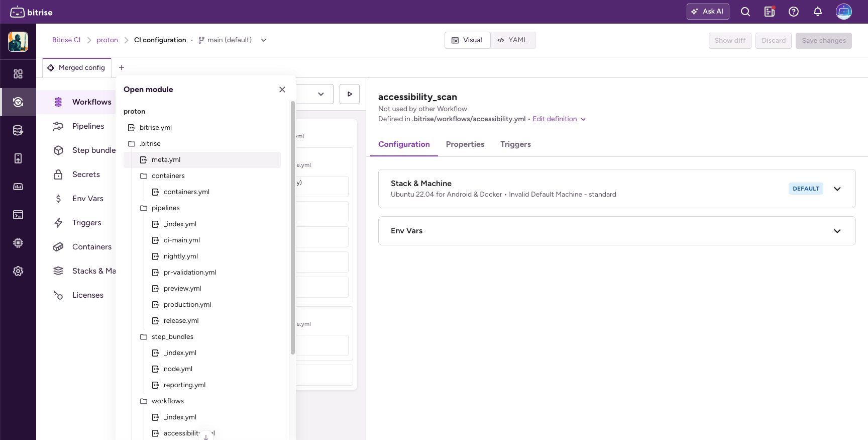
Task: Click the Open module panel scrollbar
Action: [x=293, y=228]
